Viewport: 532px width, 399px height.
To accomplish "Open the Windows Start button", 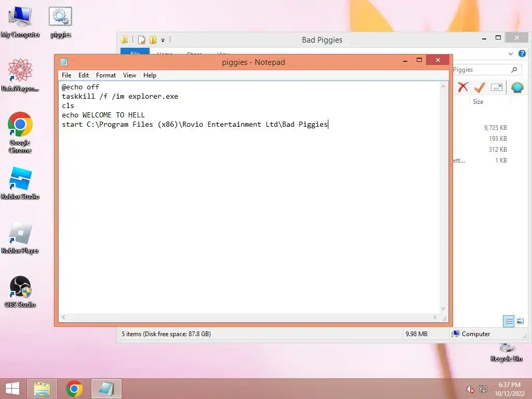I will point(12,389).
